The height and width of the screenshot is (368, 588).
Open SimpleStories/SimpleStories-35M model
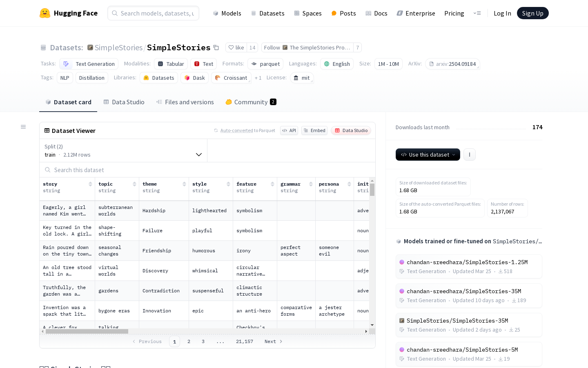[x=469, y=325]
